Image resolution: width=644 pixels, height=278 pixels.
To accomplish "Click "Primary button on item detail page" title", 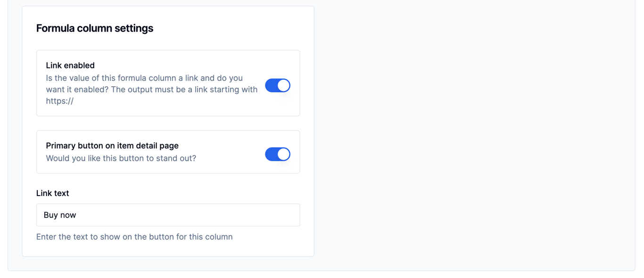I will pos(112,146).
